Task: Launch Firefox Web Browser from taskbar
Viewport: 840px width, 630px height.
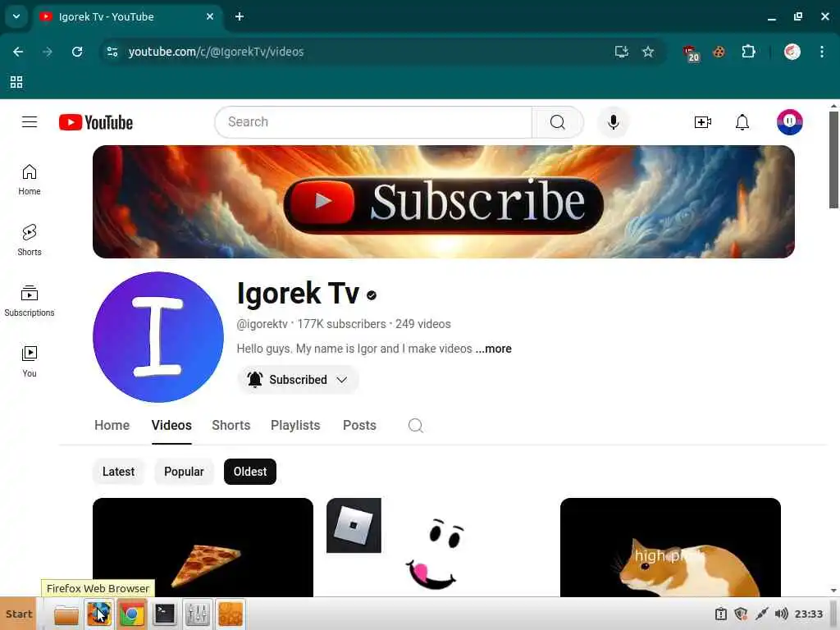Action: click(x=99, y=614)
